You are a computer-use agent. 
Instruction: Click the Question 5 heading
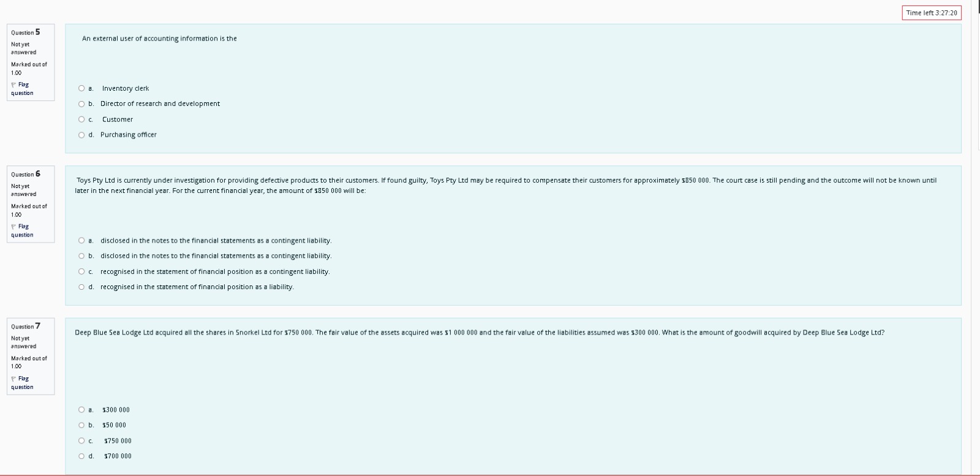26,32
